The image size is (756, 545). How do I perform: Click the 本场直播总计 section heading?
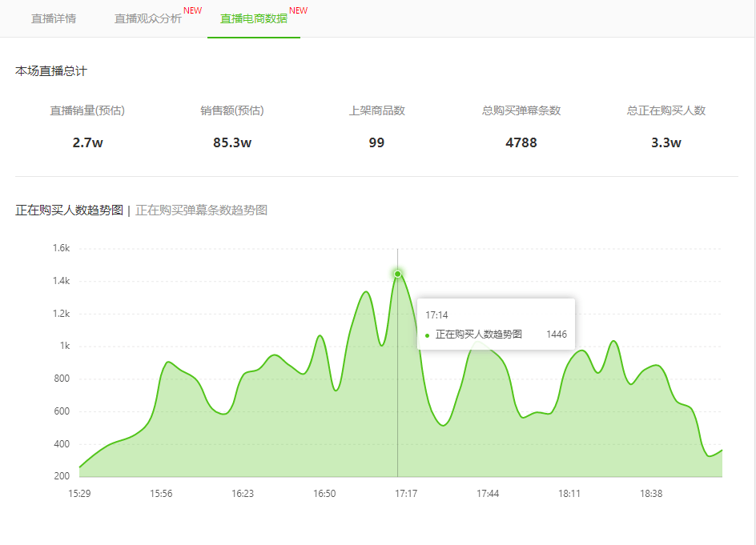(51, 71)
